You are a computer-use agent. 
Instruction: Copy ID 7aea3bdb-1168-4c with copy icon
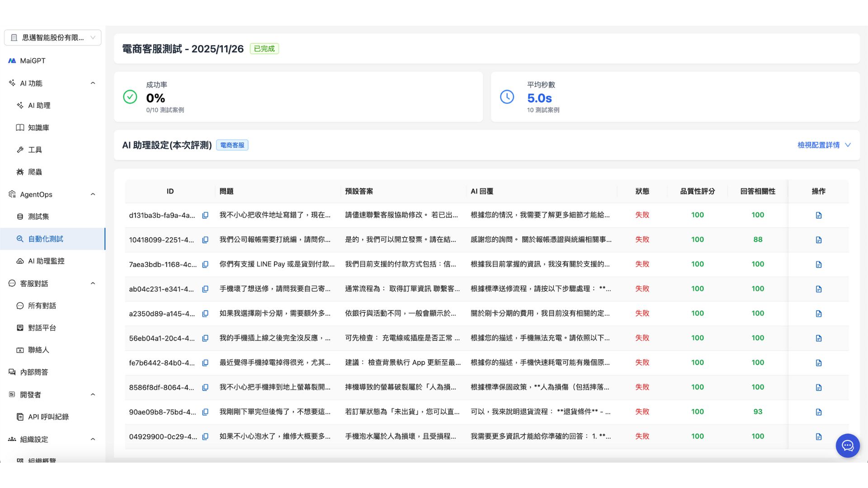click(205, 264)
